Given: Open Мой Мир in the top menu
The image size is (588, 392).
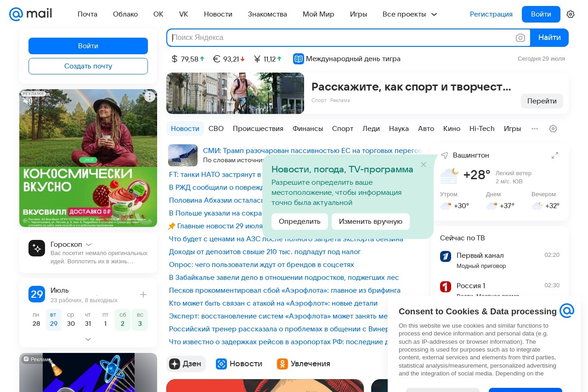Looking at the screenshot, I should click(x=318, y=14).
